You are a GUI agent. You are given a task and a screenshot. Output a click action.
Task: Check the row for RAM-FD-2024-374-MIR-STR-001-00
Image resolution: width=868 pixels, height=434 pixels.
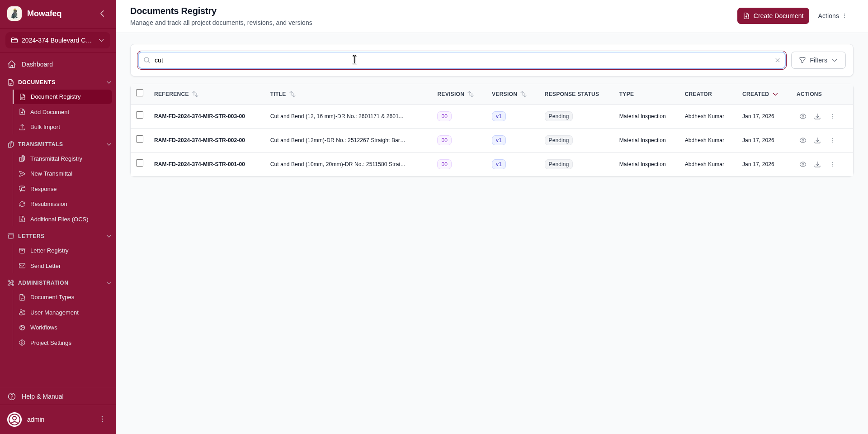pos(139,163)
